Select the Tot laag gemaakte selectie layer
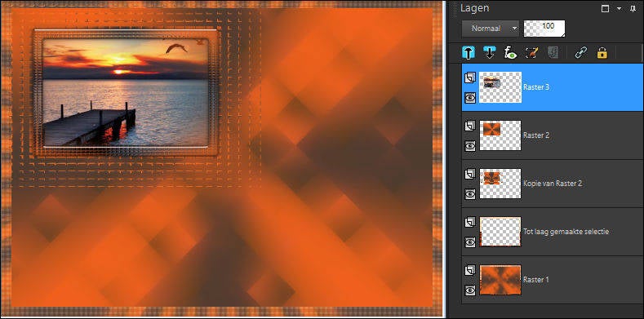Screen dimensions: 644x319 [553, 232]
